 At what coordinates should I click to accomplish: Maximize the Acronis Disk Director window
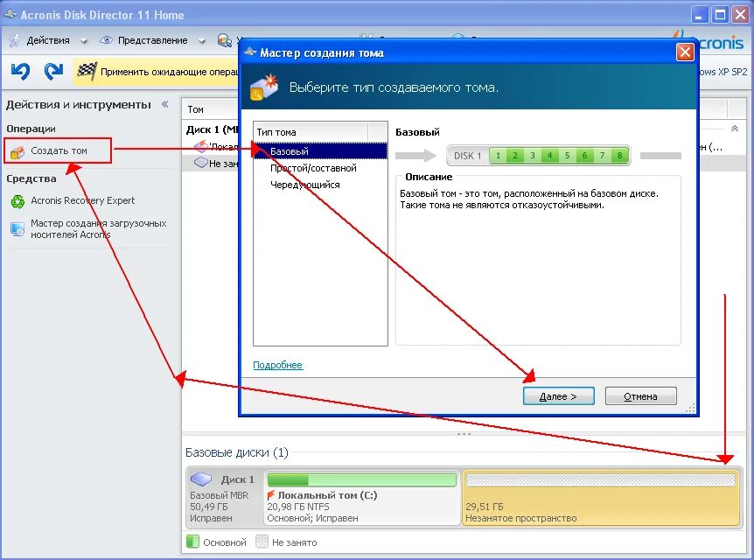point(721,15)
